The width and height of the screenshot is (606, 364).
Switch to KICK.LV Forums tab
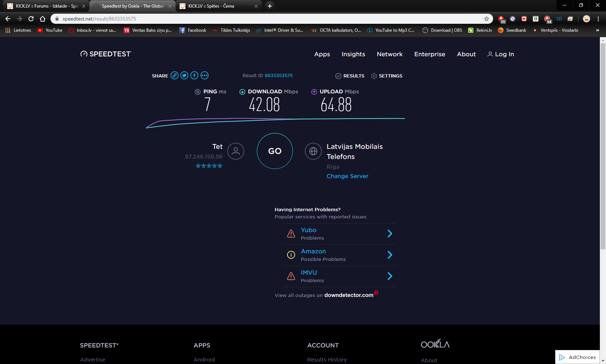[46, 6]
